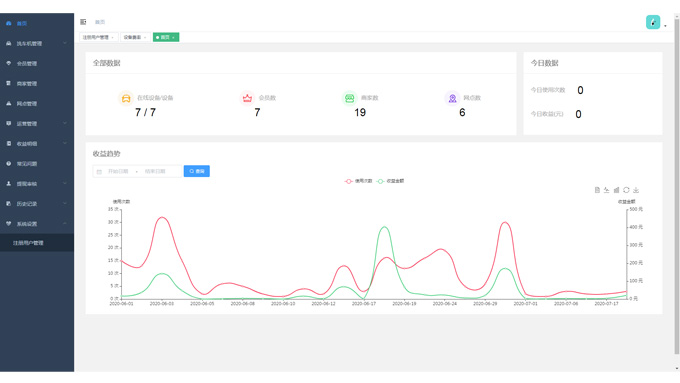Click the purple location outlets icon
The image size is (680, 383).
452,98
